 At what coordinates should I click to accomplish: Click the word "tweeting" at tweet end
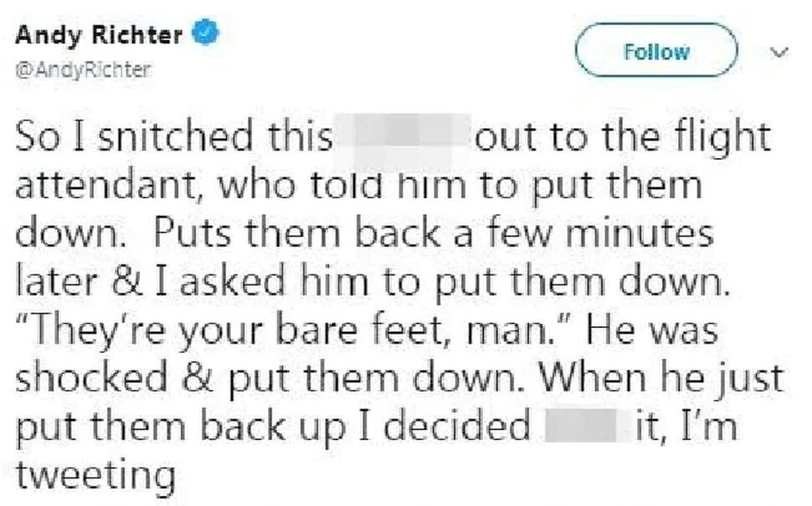95,476
